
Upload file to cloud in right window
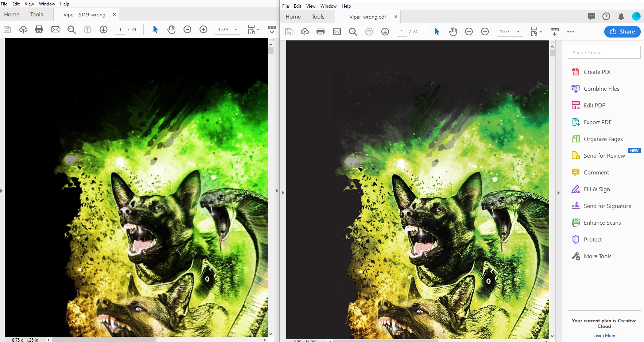305,32
